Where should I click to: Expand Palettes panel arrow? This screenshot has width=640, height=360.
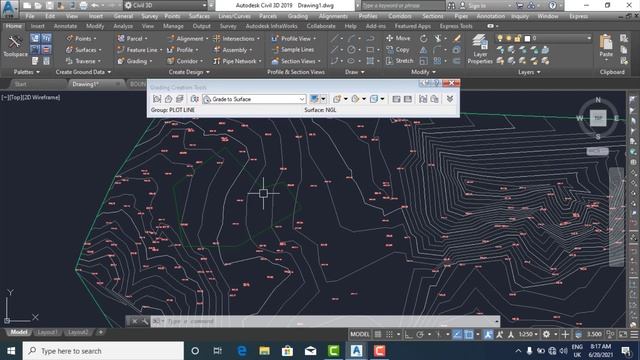pyautogui.click(x=38, y=72)
